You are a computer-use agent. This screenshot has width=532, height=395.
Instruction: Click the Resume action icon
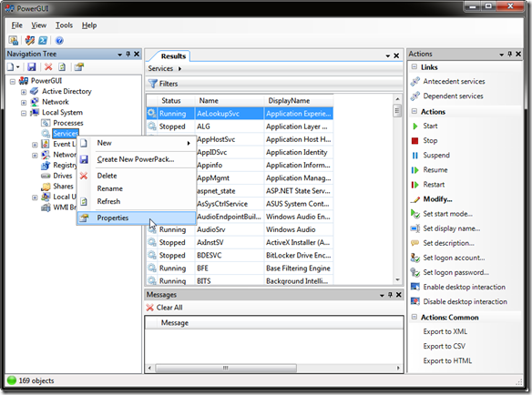(415, 170)
